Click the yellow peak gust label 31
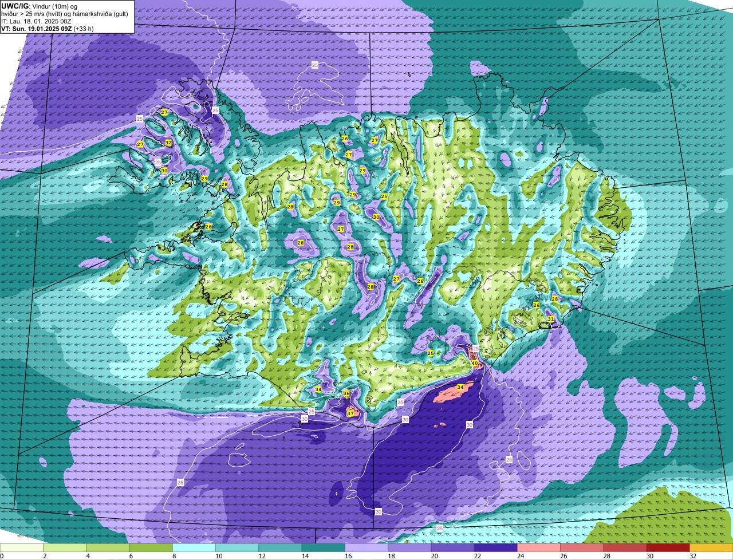 [x=550, y=319]
